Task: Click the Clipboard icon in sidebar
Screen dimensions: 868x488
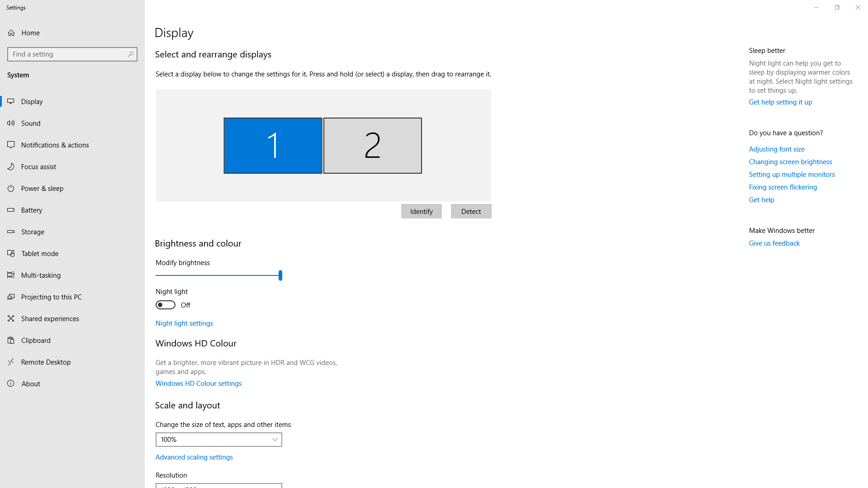Action: tap(11, 340)
